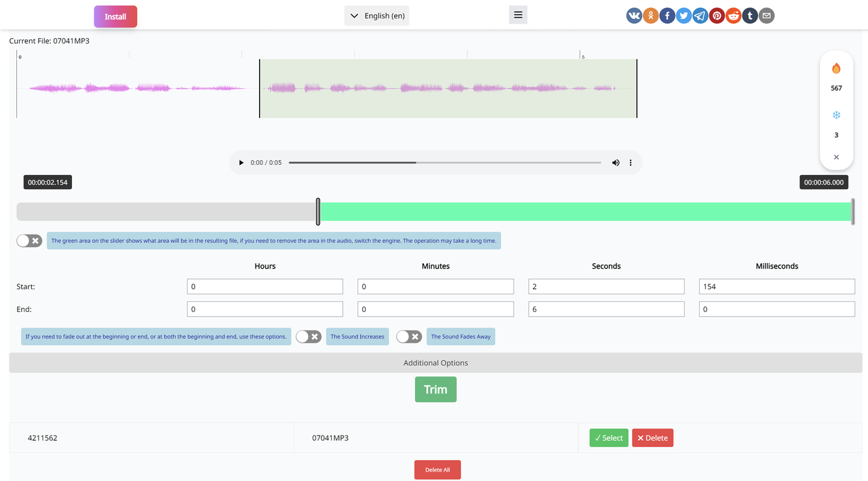Seek in the audio player progress bar
Viewport: 868px width, 481px height.
[x=445, y=163]
